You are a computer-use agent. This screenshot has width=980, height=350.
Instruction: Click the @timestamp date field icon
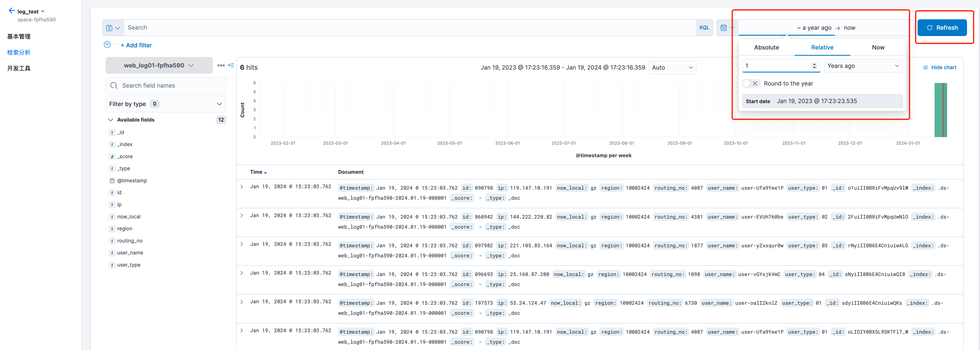click(112, 180)
